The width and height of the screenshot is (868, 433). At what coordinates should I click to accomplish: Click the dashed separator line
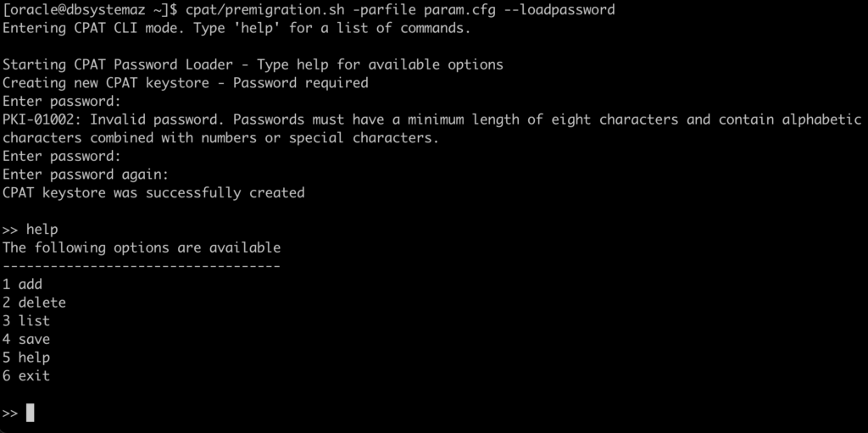(x=142, y=266)
